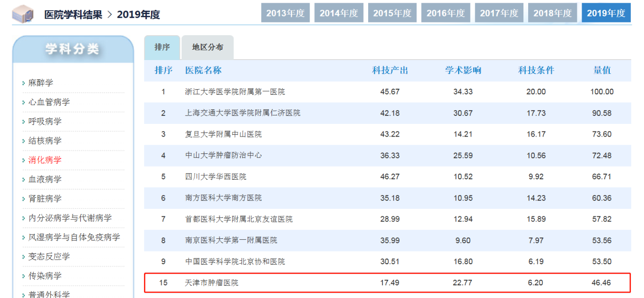Viewport: 644px width, 298px height.
Task: Click the 科技产出 column header
Action: (x=390, y=70)
